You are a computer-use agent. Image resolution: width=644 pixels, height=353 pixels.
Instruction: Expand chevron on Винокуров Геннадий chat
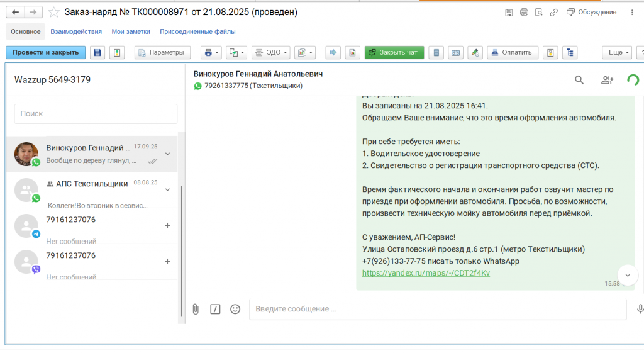coord(167,154)
